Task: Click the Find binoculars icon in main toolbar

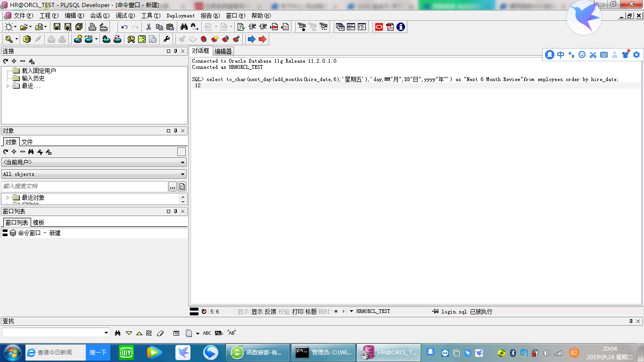Action: (x=184, y=27)
